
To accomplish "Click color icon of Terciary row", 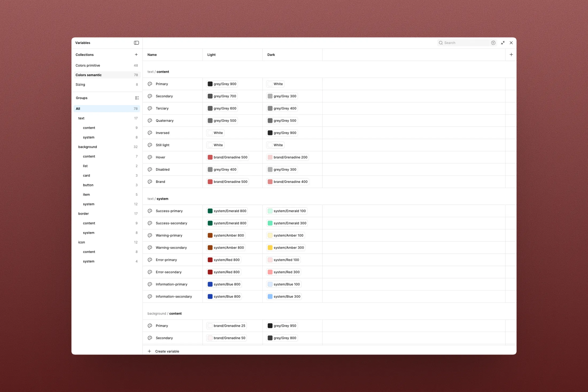I will [x=150, y=108].
